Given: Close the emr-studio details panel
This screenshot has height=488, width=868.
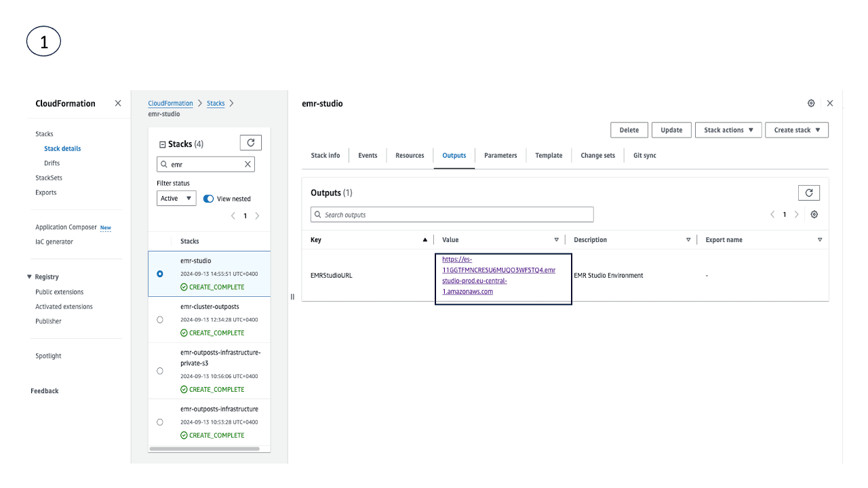Looking at the screenshot, I should (x=830, y=104).
